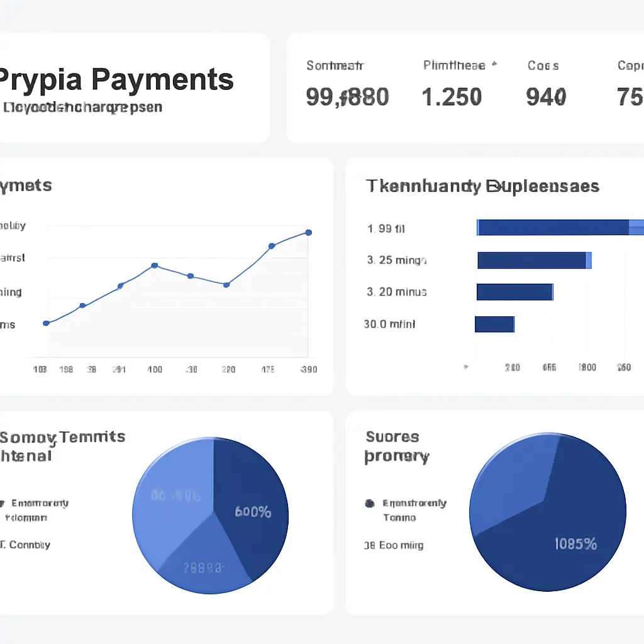The width and height of the screenshot is (644, 644).
Task: Click the small indicator next to Plimthnae
Action: pyautogui.click(x=494, y=64)
